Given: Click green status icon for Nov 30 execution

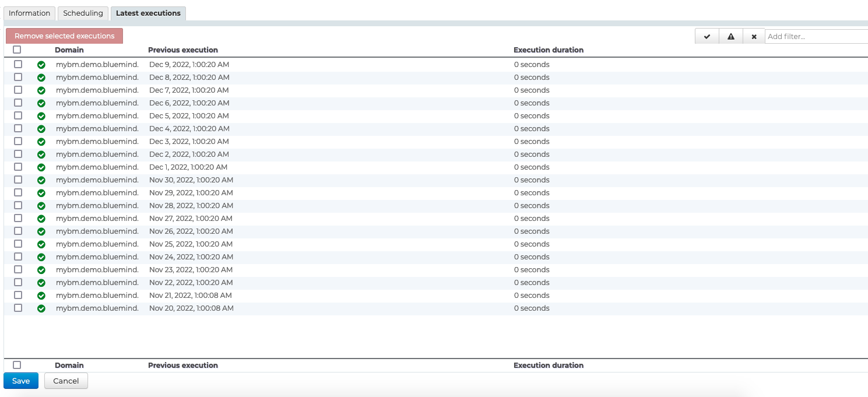Looking at the screenshot, I should (x=41, y=180).
